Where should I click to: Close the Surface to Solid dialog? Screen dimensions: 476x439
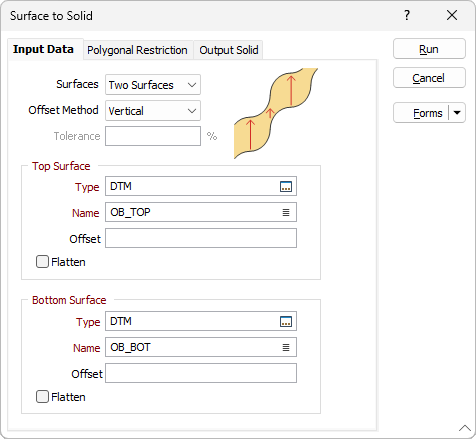(x=452, y=15)
